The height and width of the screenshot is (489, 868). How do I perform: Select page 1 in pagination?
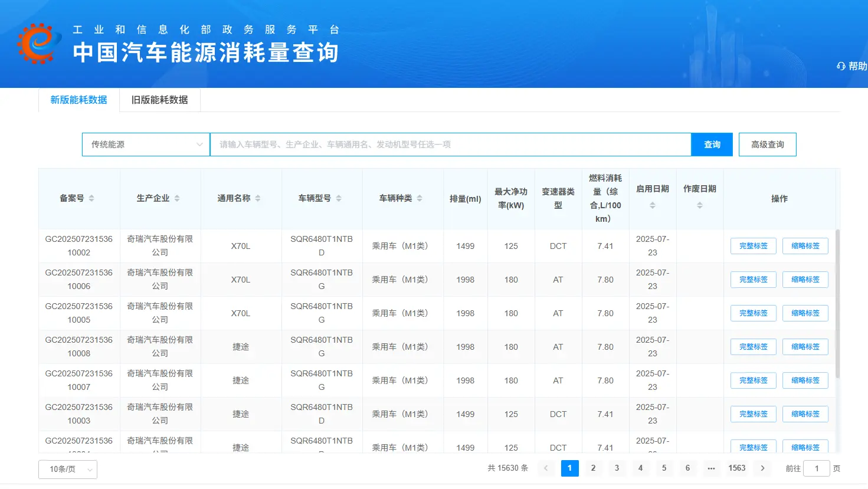coord(569,468)
